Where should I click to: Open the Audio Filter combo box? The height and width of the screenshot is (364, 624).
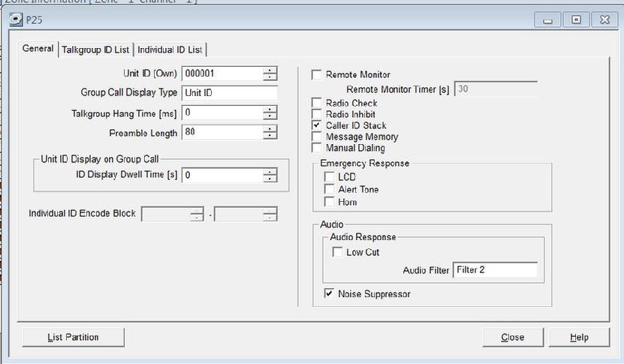coord(496,269)
